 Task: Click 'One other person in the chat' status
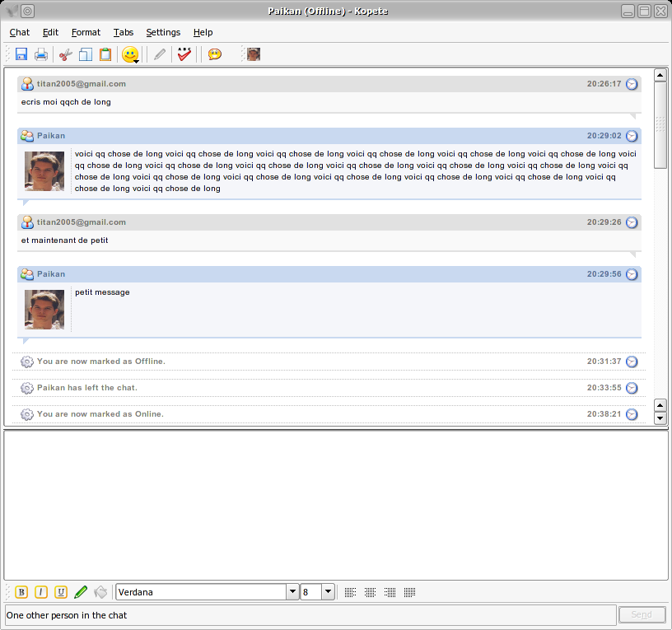coord(67,615)
